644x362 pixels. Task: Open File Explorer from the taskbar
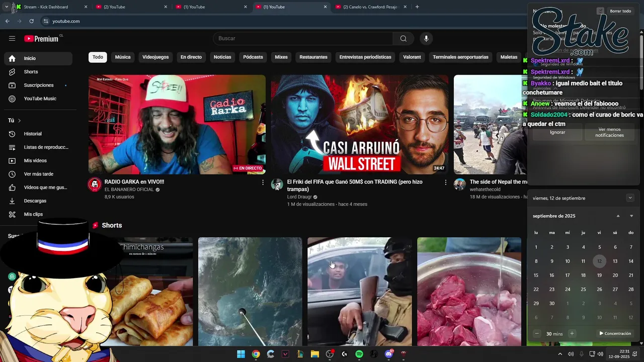[x=315, y=354]
